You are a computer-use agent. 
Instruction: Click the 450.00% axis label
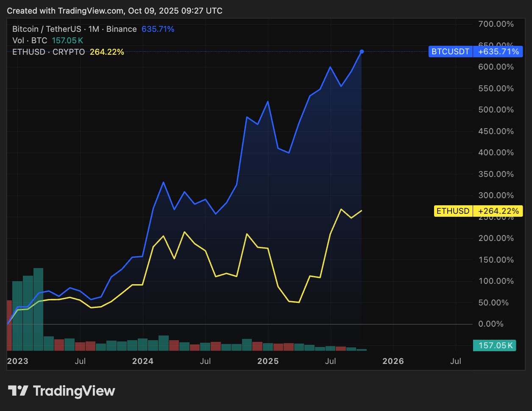[496, 131]
